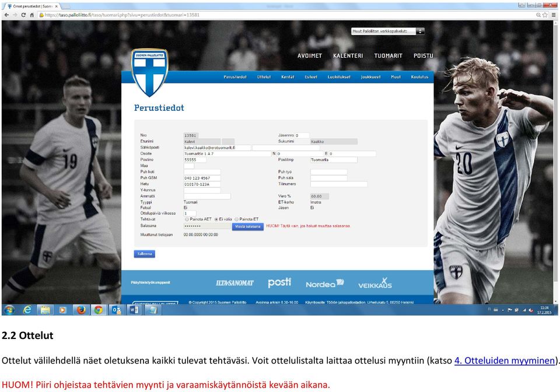Select the Ei väliä radio button
Image resolution: width=560 pixels, height=392 pixels.
216,219
